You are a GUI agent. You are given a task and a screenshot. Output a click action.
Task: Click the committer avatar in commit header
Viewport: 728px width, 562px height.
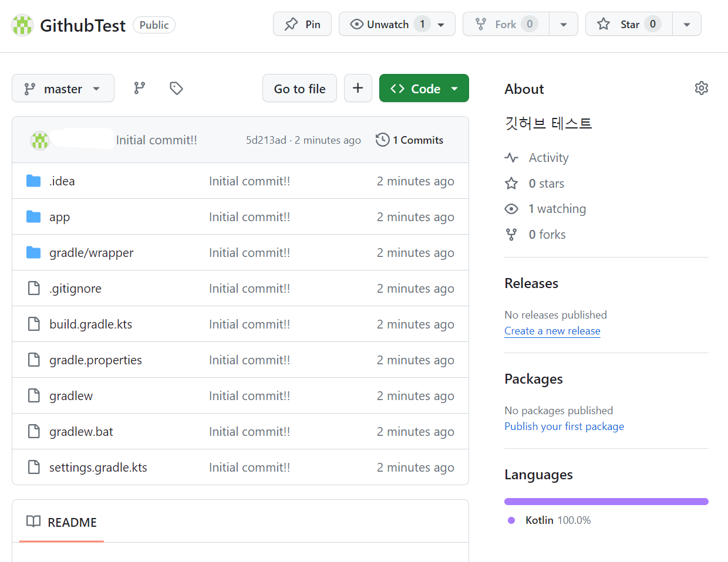pos(39,140)
